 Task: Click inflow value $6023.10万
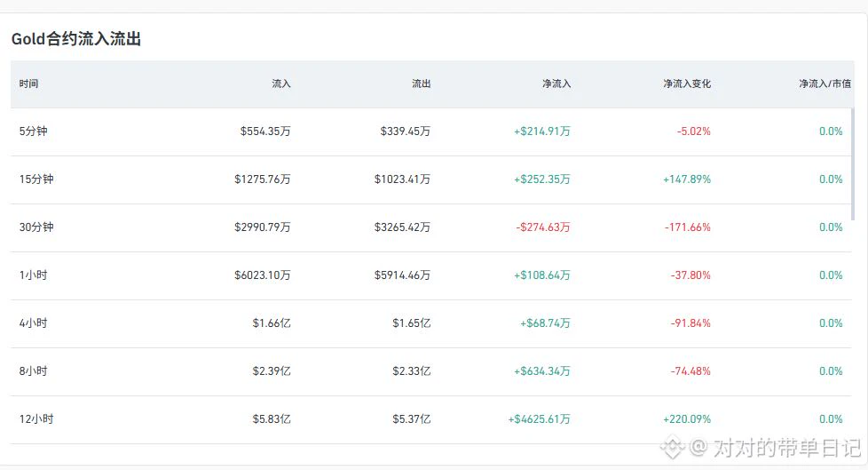click(263, 275)
